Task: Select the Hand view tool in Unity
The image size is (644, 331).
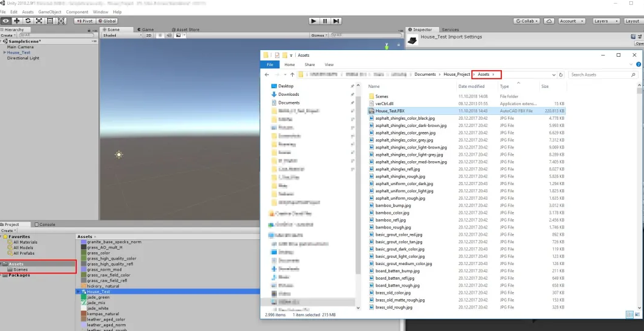Action: pyautogui.click(x=5, y=21)
